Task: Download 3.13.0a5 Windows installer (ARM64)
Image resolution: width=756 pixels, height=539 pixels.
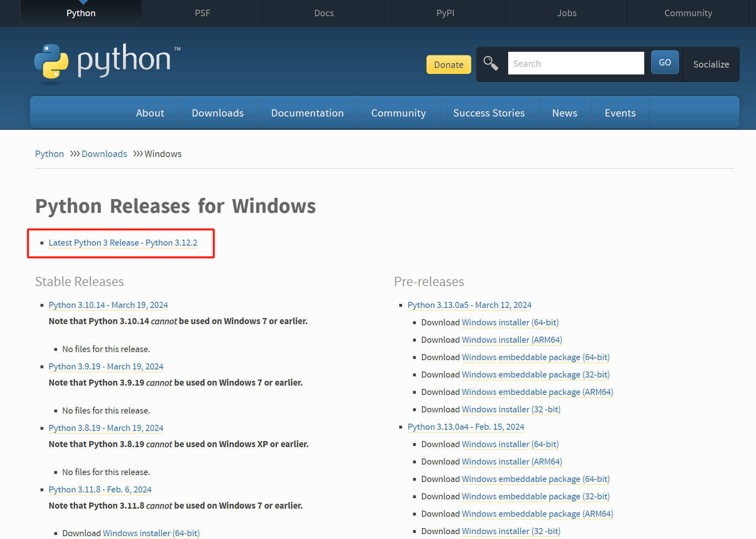Action: 511,340
